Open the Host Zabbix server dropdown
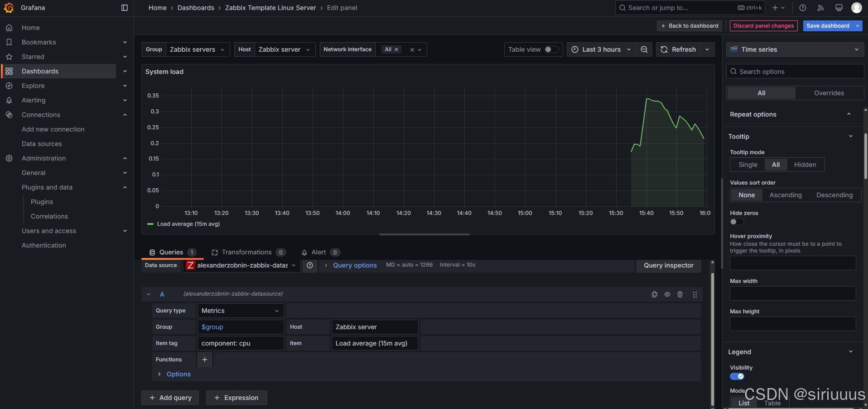Screen dimensions: 868x409 pos(285,49)
